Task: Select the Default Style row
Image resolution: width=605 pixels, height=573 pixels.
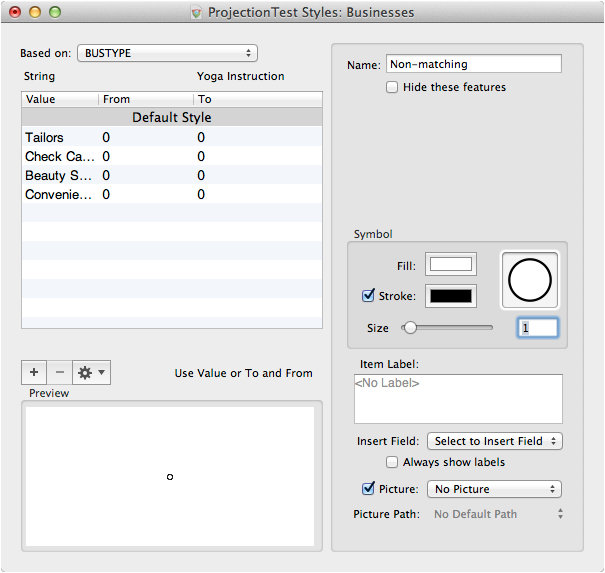Action: (172, 117)
